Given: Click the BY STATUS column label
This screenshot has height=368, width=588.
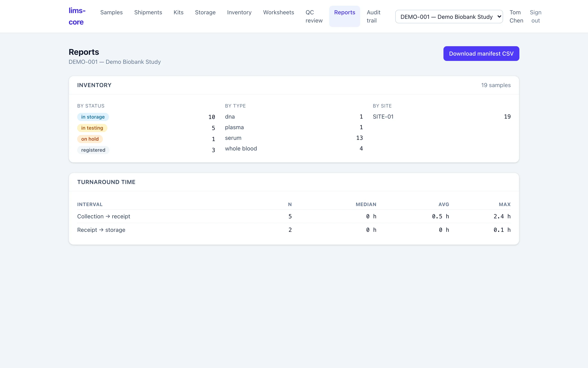Looking at the screenshot, I should (x=91, y=106).
